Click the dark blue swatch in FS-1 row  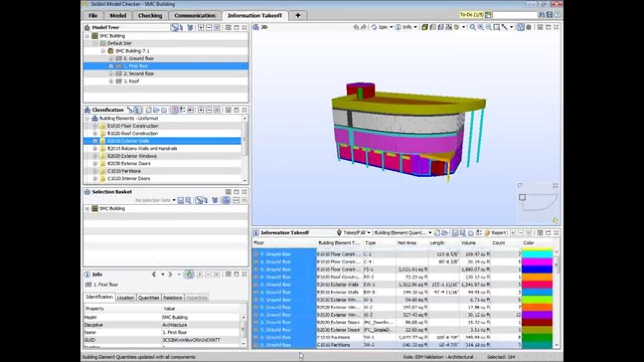coord(537,269)
